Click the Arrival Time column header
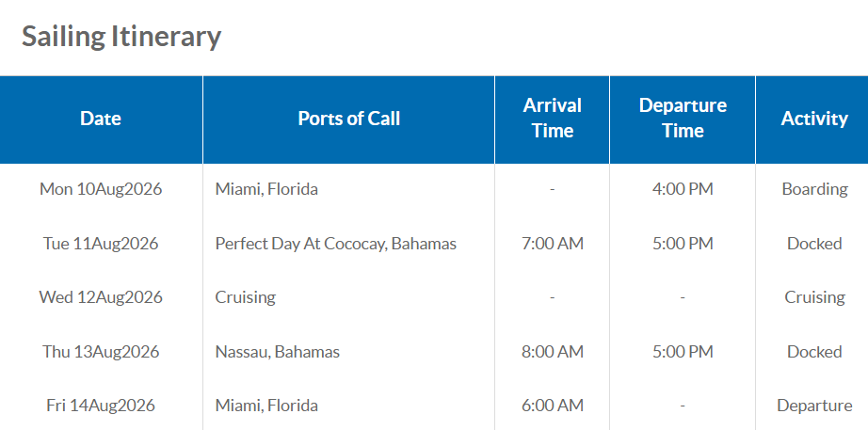Image resolution: width=868 pixels, height=430 pixels. [x=552, y=119]
